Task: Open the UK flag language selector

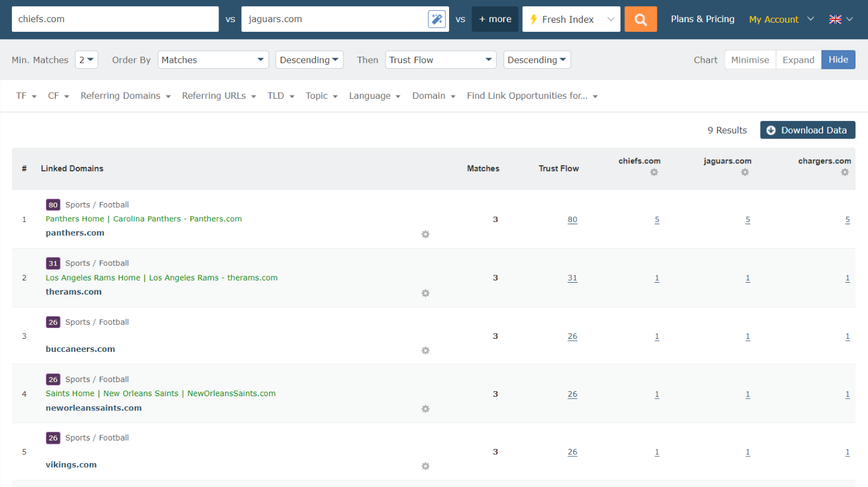Action: click(841, 19)
